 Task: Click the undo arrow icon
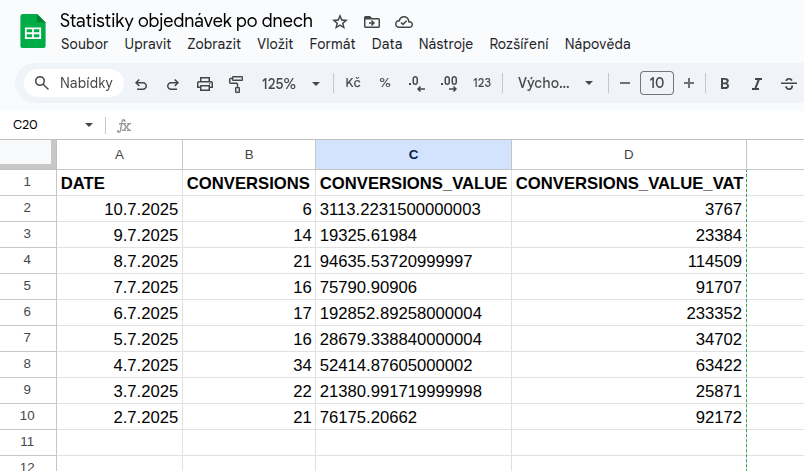coord(141,84)
